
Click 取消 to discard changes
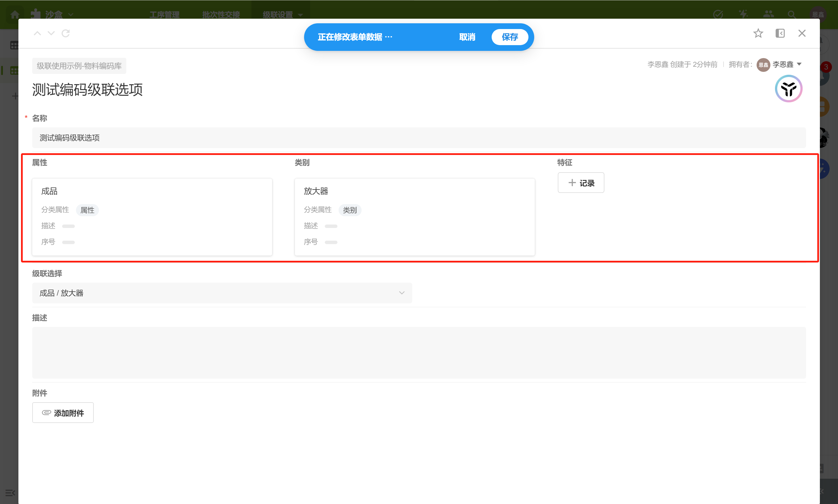[467, 37]
